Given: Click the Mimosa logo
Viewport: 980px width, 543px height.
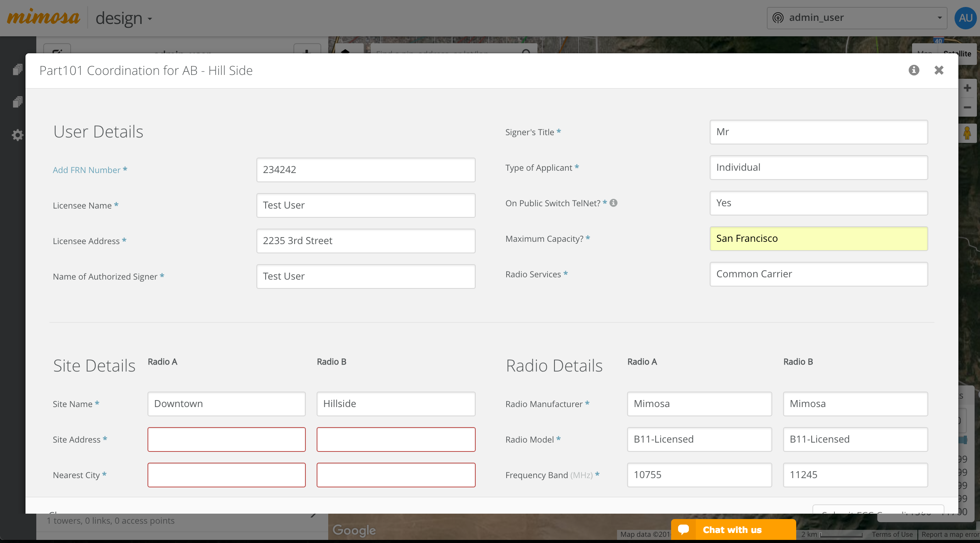Looking at the screenshot, I should click(43, 18).
